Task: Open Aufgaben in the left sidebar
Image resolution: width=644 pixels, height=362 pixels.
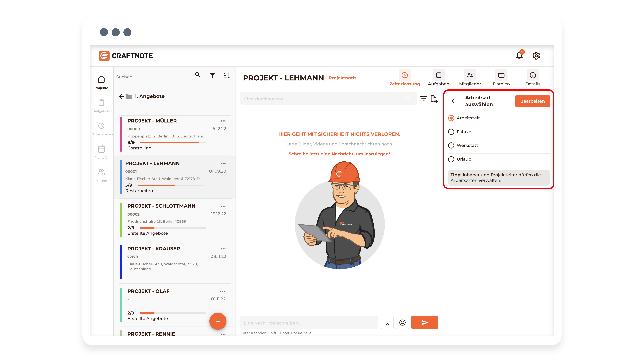Action: click(101, 106)
